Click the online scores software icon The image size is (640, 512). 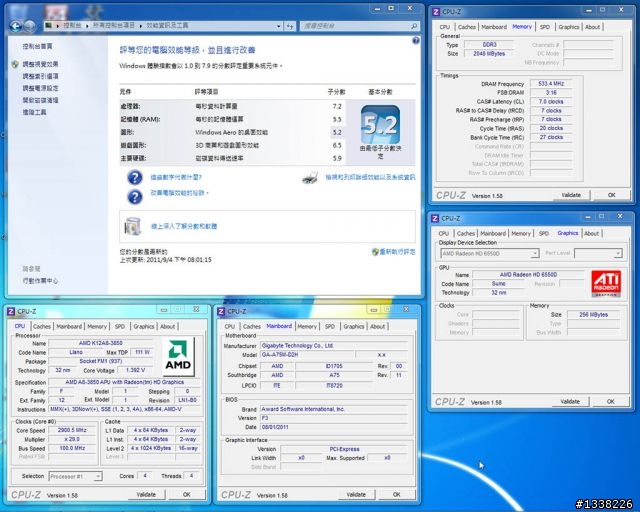pos(133,226)
